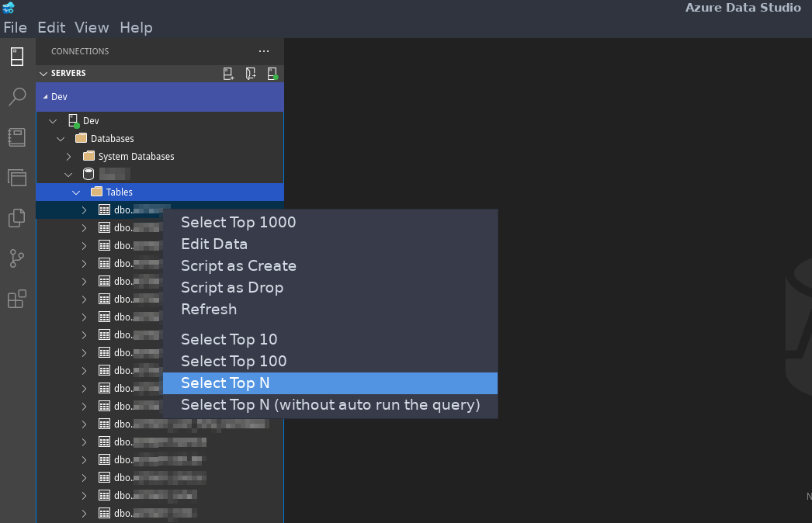Click the highlighted Select Top N entry
The height and width of the screenshot is (523, 812).
331,383
